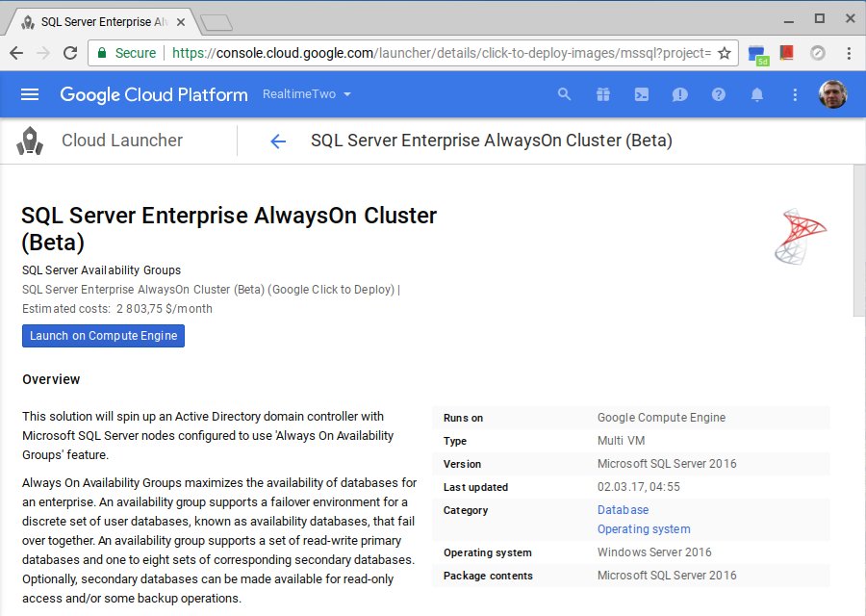Click the gray circular extension icon
Screen dimensions: 866x616
(818, 53)
